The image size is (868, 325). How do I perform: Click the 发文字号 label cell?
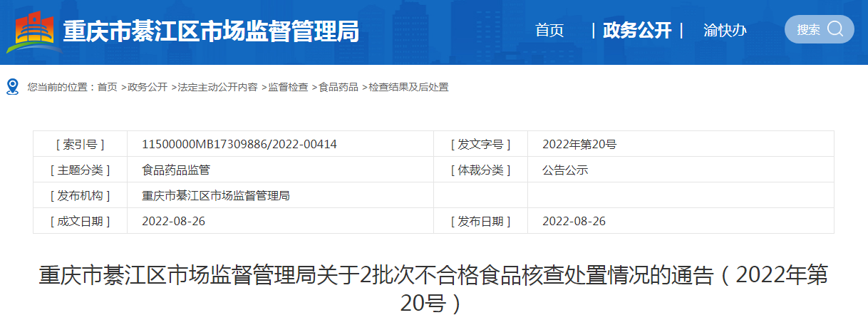pyautogui.click(x=480, y=144)
